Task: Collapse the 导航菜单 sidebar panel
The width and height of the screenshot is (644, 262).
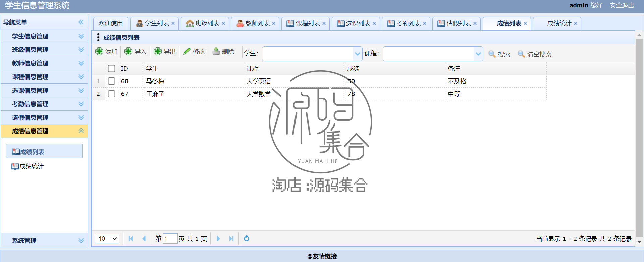Action: click(81, 22)
